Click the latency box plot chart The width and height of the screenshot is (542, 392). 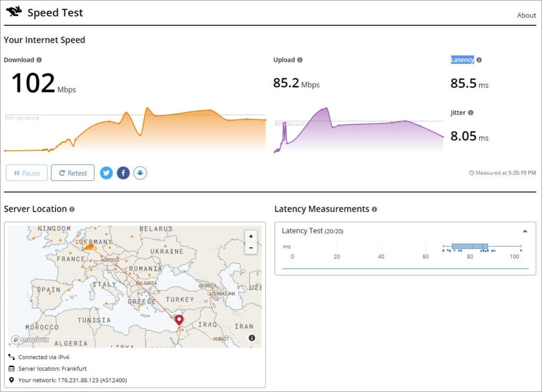coord(469,247)
